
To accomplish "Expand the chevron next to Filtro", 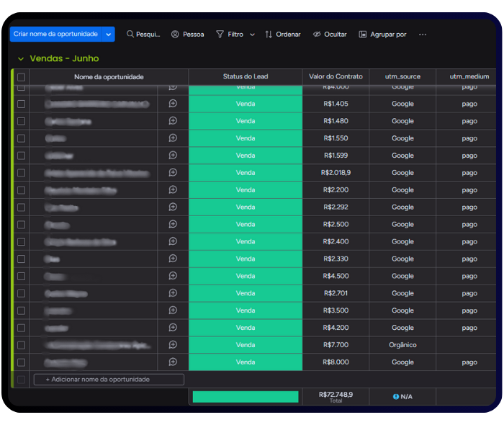I will click(252, 35).
